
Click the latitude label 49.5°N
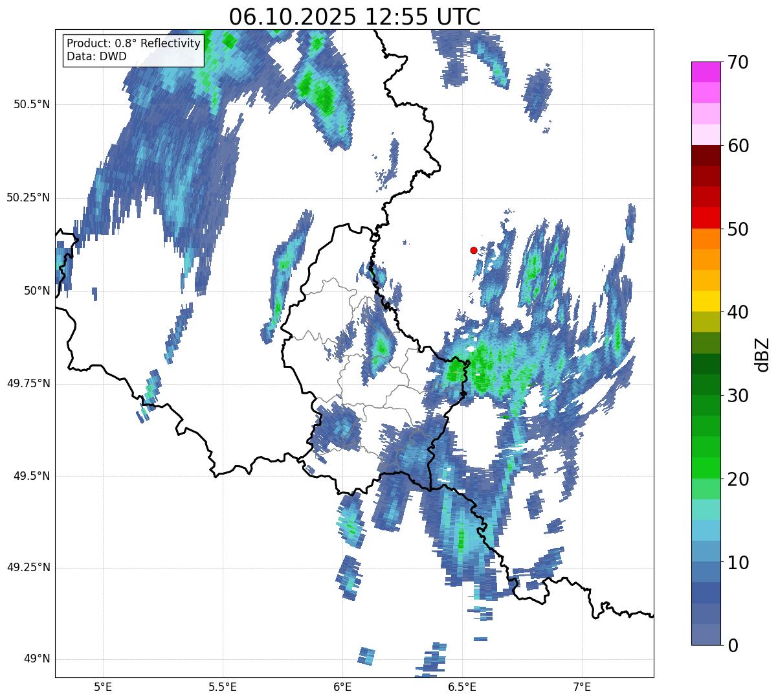(x=31, y=476)
